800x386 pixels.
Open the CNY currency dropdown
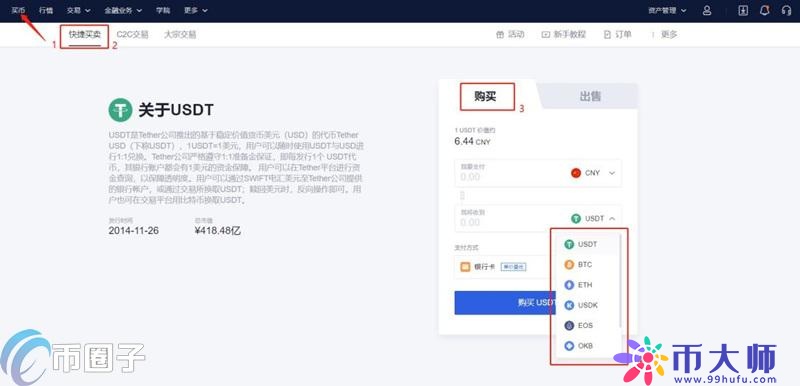pyautogui.click(x=593, y=173)
